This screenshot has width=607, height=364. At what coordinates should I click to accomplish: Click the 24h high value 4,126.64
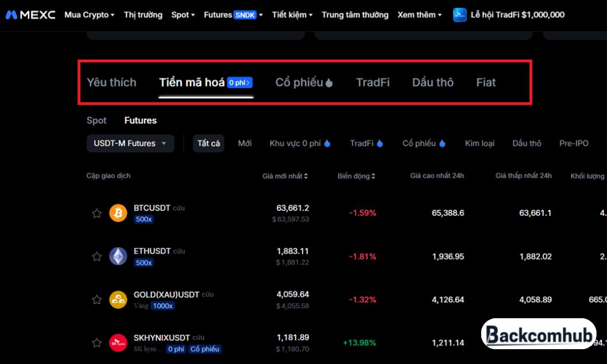click(x=448, y=300)
